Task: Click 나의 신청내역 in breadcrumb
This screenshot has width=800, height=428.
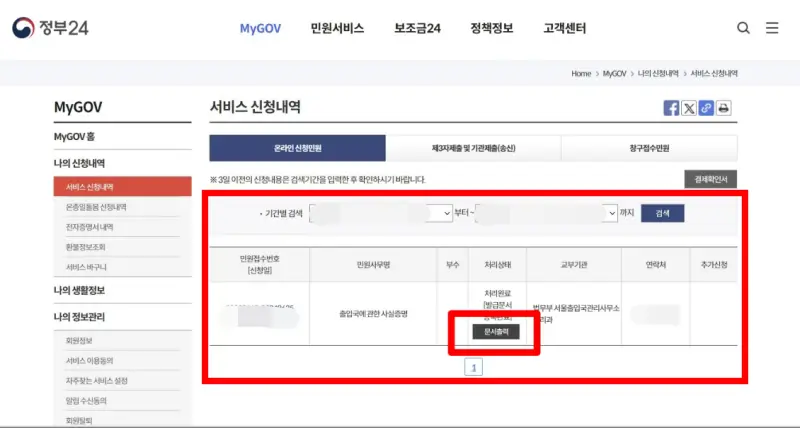Action: 658,73
